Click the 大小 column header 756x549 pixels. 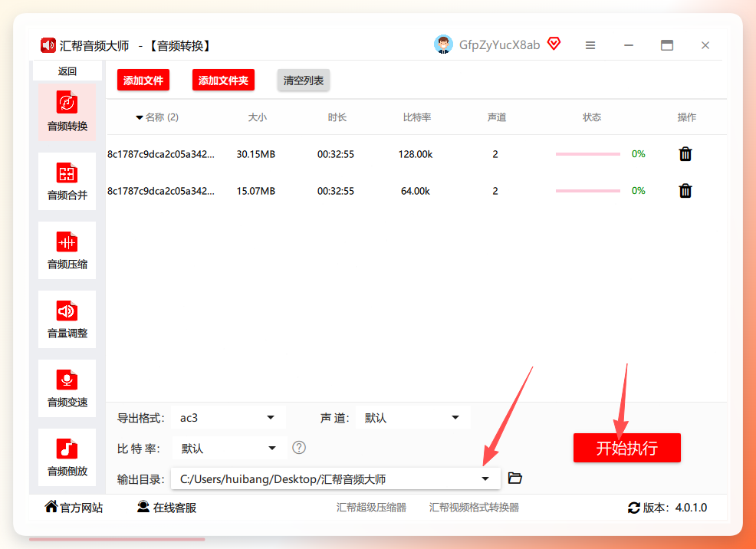pyautogui.click(x=258, y=117)
